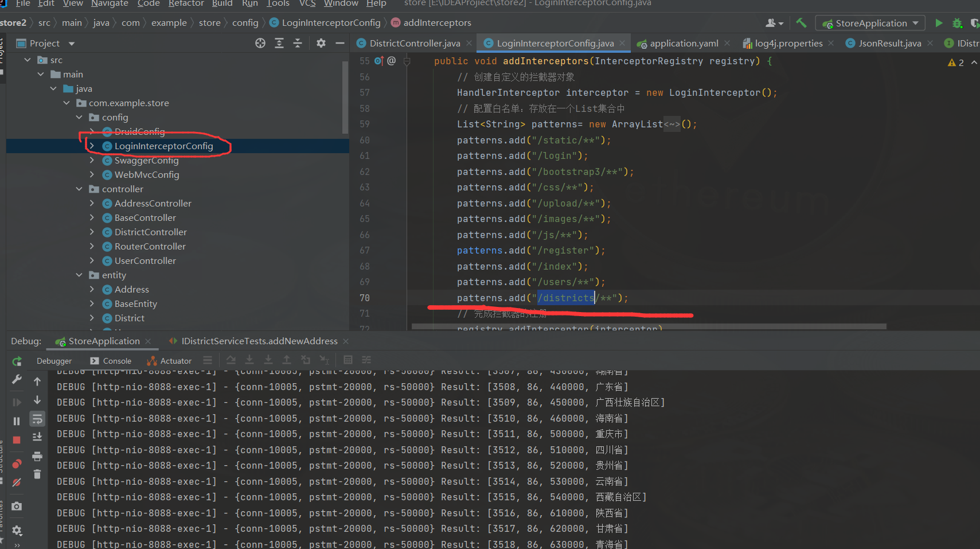
Task: Select SwaggerConfig in project tree
Action: (x=146, y=160)
